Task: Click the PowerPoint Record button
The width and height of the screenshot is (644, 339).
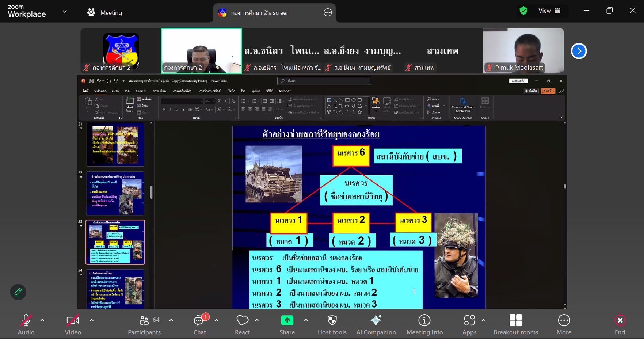Action: [531, 91]
